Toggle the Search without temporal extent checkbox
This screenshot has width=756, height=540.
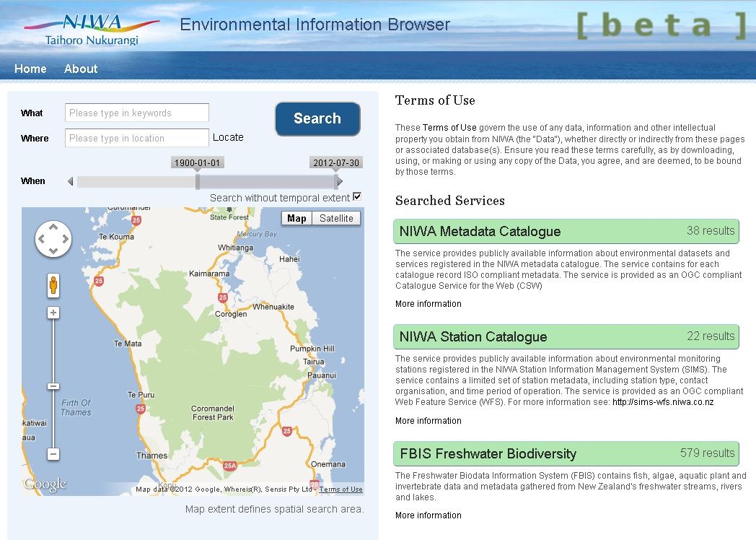[356, 197]
